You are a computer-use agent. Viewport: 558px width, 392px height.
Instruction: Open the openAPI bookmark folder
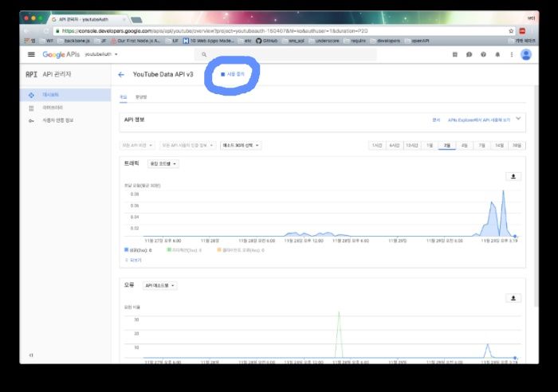pos(417,41)
